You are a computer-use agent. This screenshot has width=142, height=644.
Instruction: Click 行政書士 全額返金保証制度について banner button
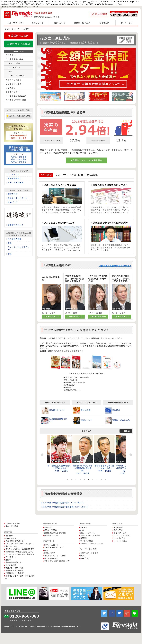pos(93,84)
